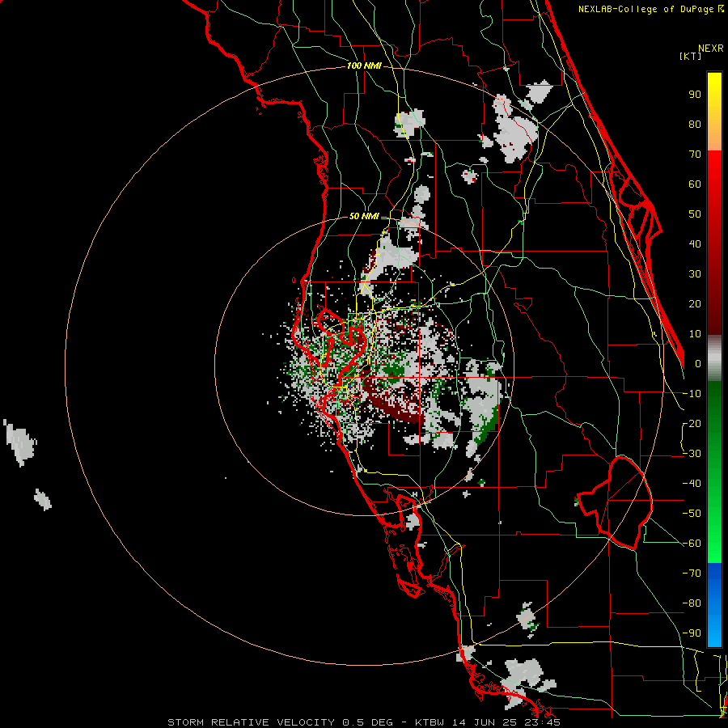Image resolution: width=728 pixels, height=728 pixels.
Task: Click the STORM RELATIVE VELOCITY caption text
Action: [x=253, y=722]
